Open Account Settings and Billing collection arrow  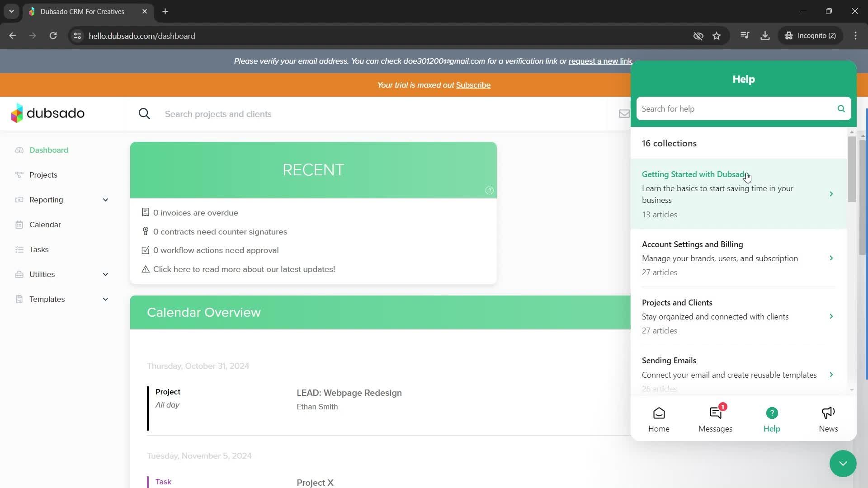tap(831, 258)
